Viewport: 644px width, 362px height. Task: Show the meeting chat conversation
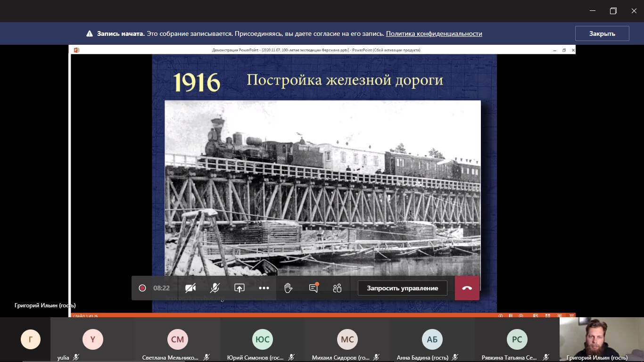(313, 288)
